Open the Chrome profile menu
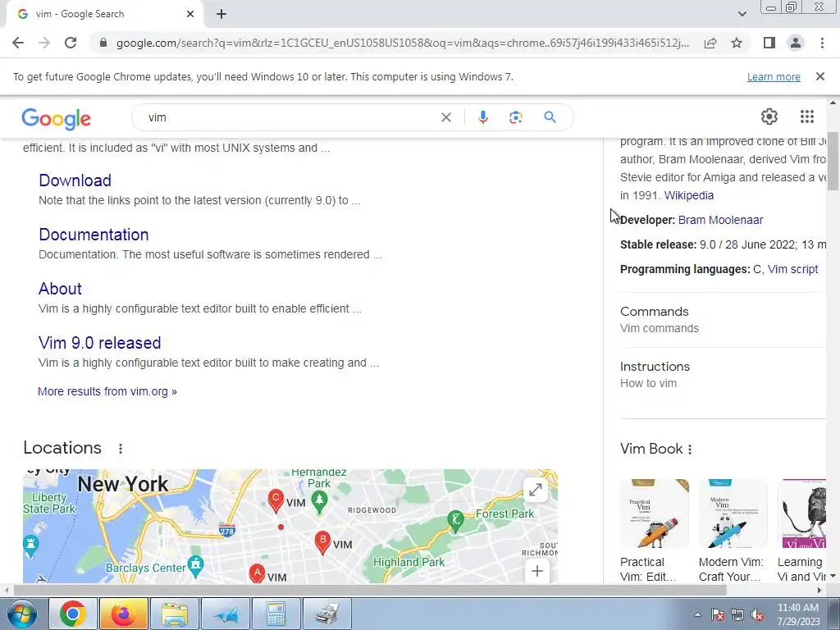The width and height of the screenshot is (840, 630). click(x=796, y=43)
